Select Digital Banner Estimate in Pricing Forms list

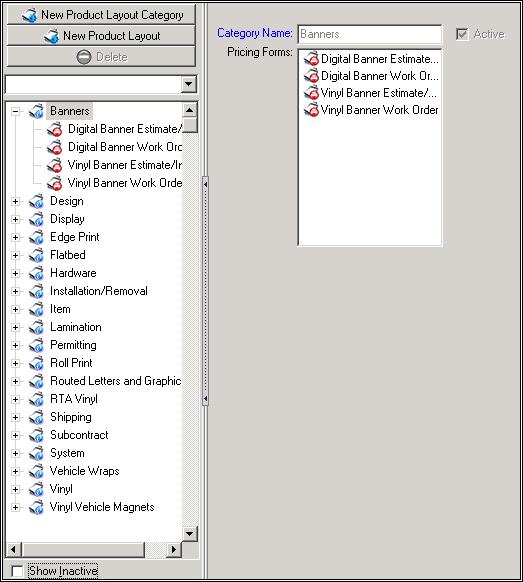[371, 59]
